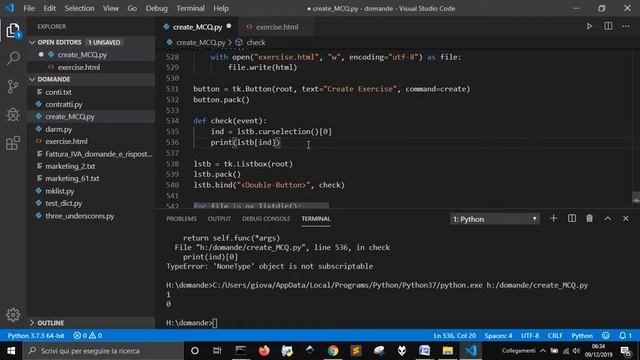Open File Explorer from the taskbar
This screenshot has height=360, width=640.
click(x=448, y=351)
